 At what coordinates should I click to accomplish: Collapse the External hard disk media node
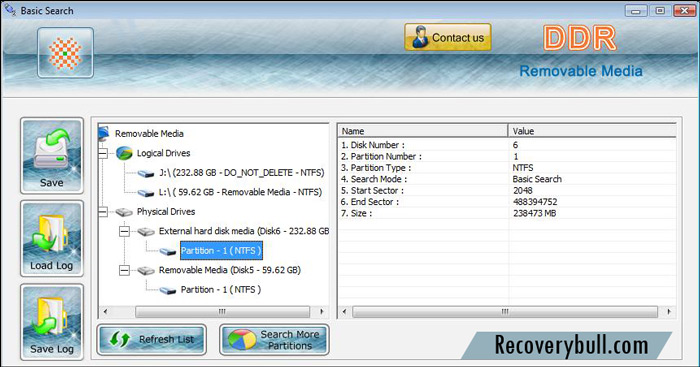[x=125, y=231]
